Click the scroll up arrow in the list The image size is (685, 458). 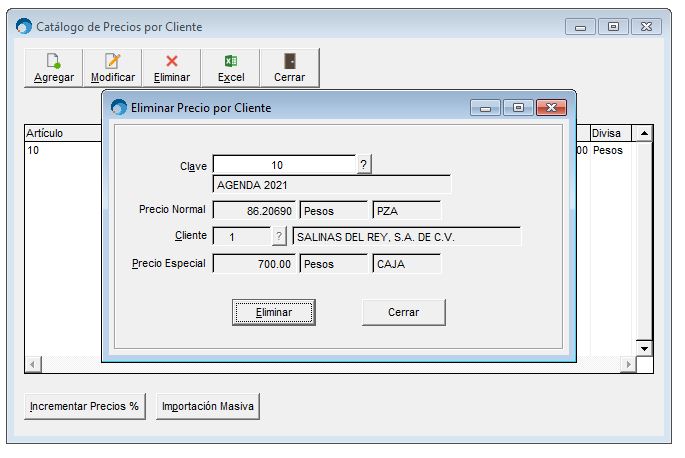[644, 133]
